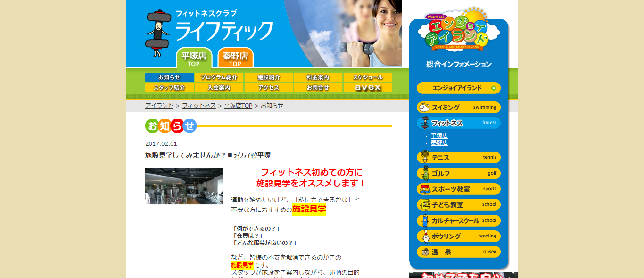Follow the フィットネス breadcrumb link
This screenshot has width=644, height=278.
199,106
